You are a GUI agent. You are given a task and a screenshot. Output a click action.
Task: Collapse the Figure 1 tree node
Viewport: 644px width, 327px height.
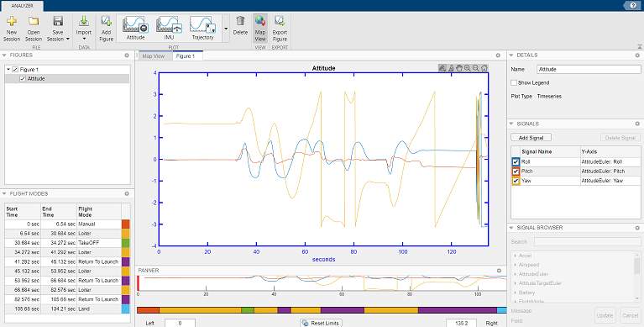pos(8,70)
